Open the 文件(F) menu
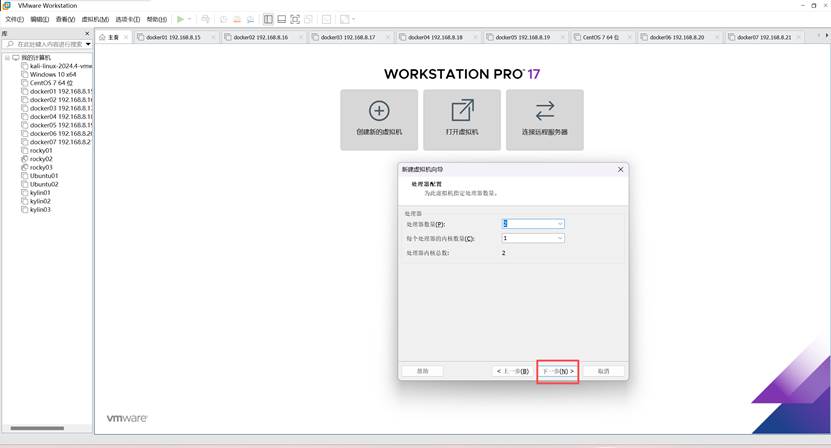 click(14, 19)
